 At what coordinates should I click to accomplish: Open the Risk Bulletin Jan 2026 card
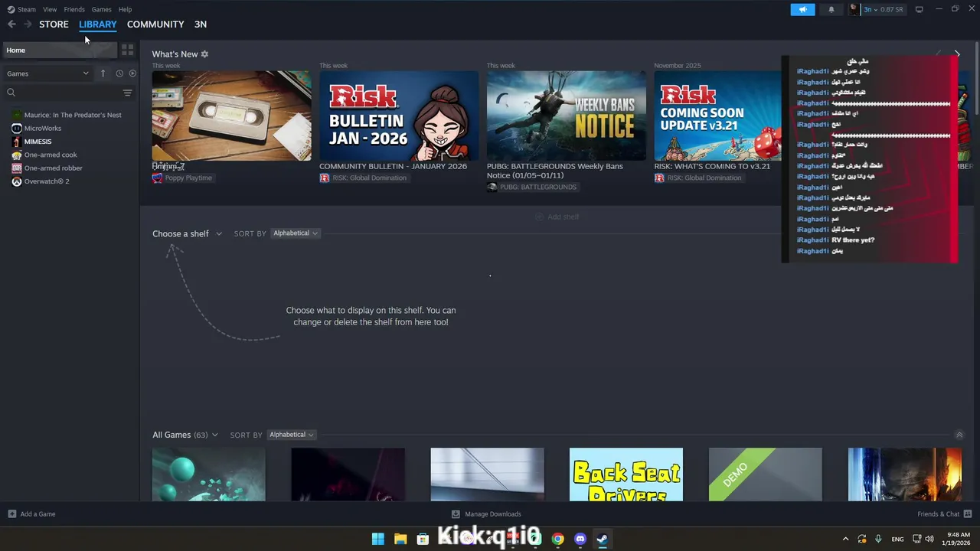[399, 116]
